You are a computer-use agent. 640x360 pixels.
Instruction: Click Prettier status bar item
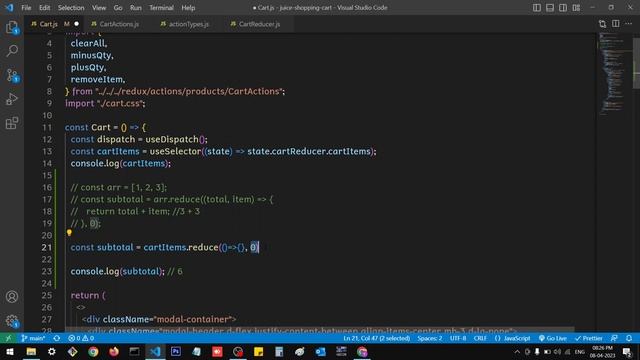point(589,338)
